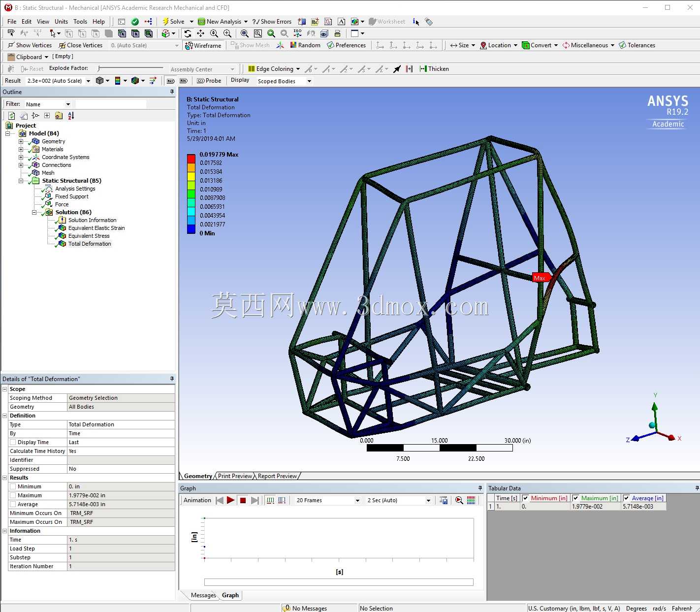Click the Geometry scope value All Bodies
This screenshot has height=612, width=700.
(121, 407)
